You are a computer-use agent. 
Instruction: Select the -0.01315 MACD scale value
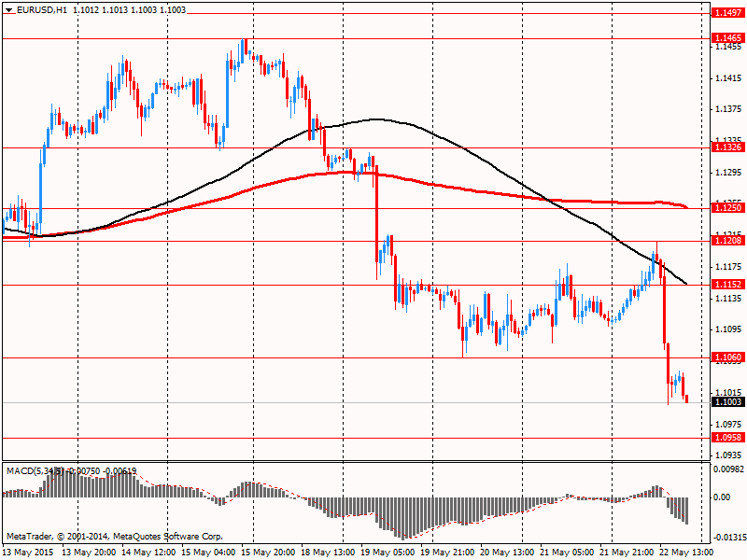point(729,539)
